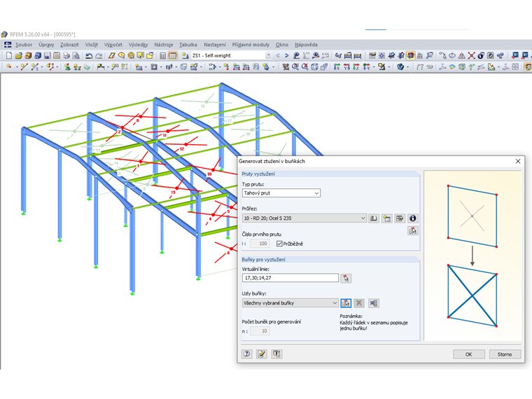Open the Tabulka menu

188,44
